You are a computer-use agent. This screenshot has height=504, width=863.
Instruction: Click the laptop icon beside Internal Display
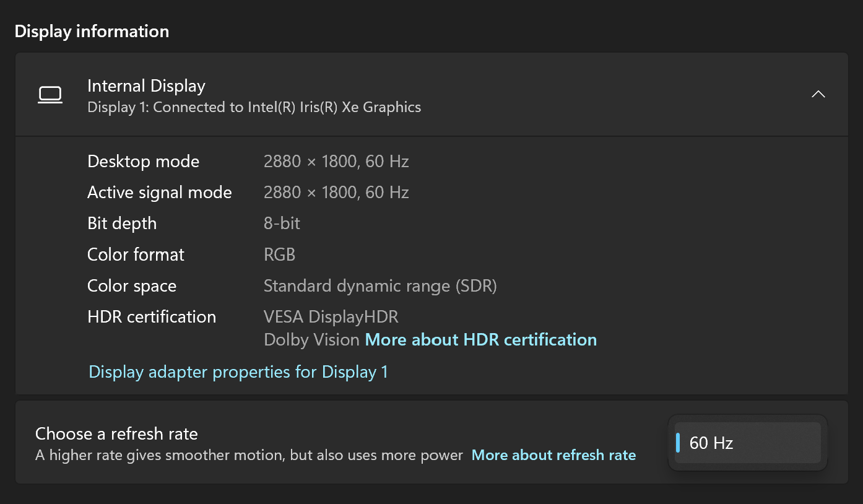(x=50, y=95)
